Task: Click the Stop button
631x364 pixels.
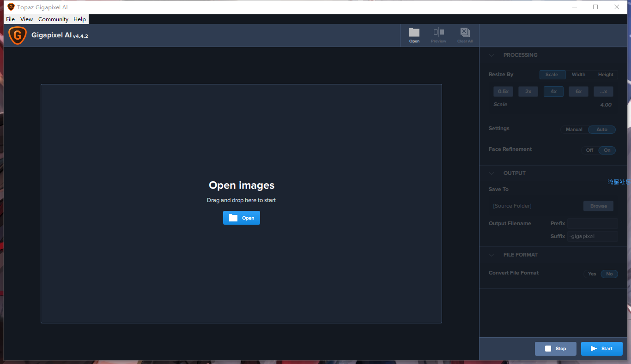Action: click(556, 349)
